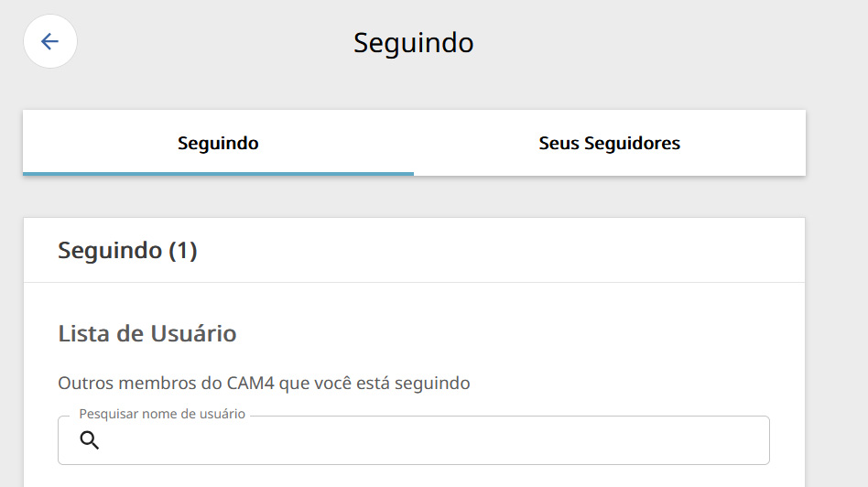The width and height of the screenshot is (868, 487).
Task: Click the blue underline beneath Seguindo tab
Action: click(218, 174)
